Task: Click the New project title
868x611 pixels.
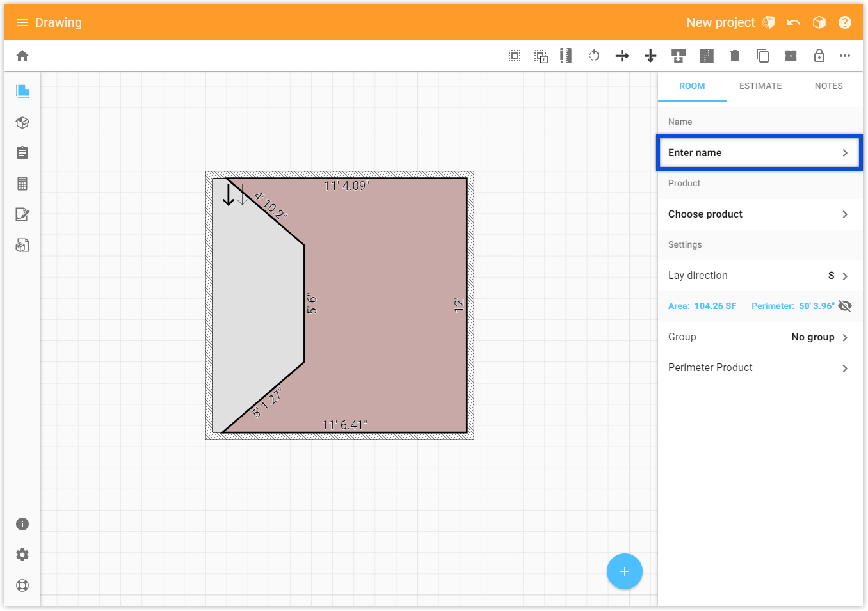Action: point(721,22)
